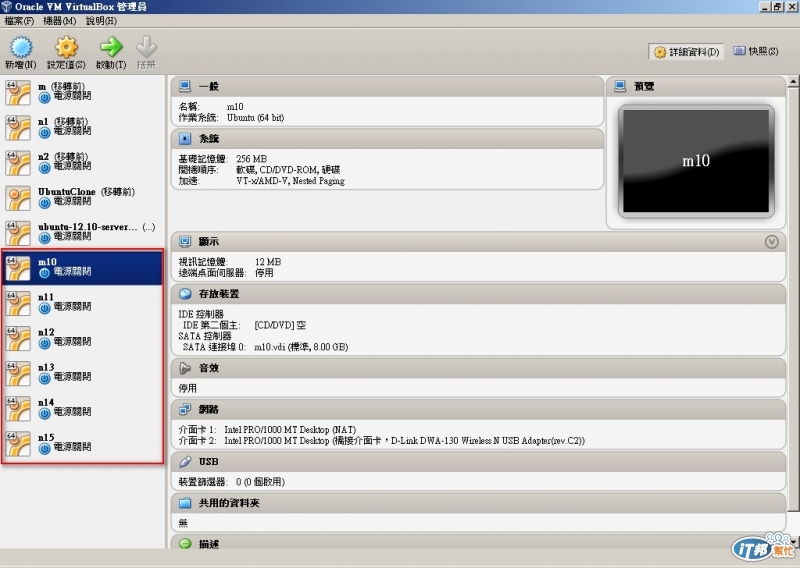This screenshot has width=800, height=568.
Task: Open the 機器(M) Machine menu
Action: [x=60, y=21]
